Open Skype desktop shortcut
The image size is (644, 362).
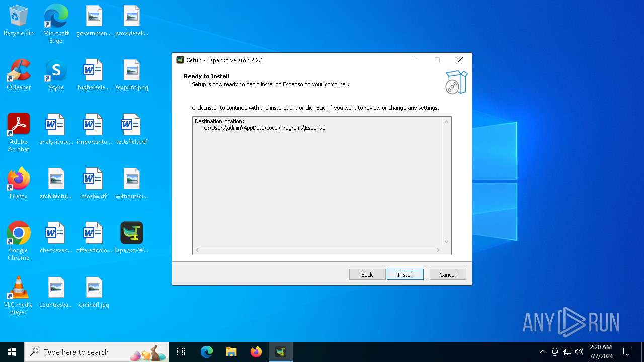[x=56, y=75]
